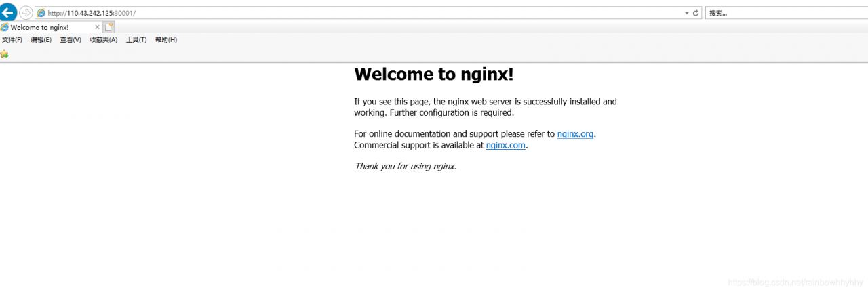Screen dimensions: 868x292
Task: Click the 'Welcome to nginx!' page heading
Action: 434,75
